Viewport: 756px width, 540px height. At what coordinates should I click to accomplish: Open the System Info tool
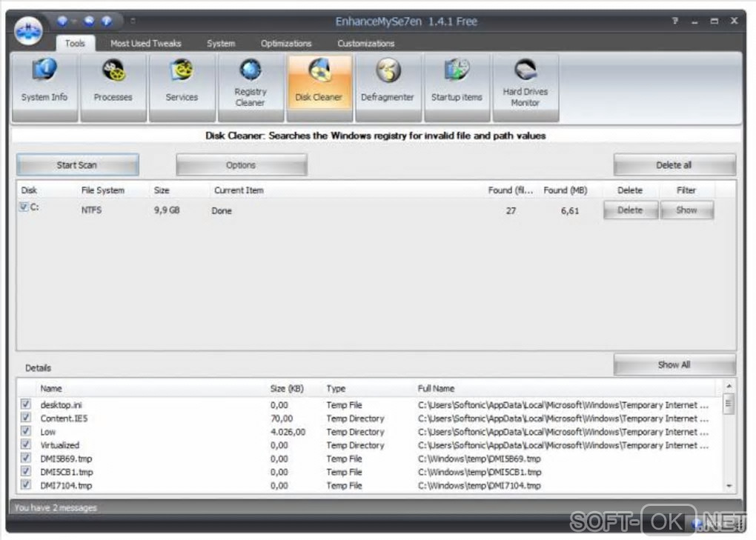coord(44,87)
